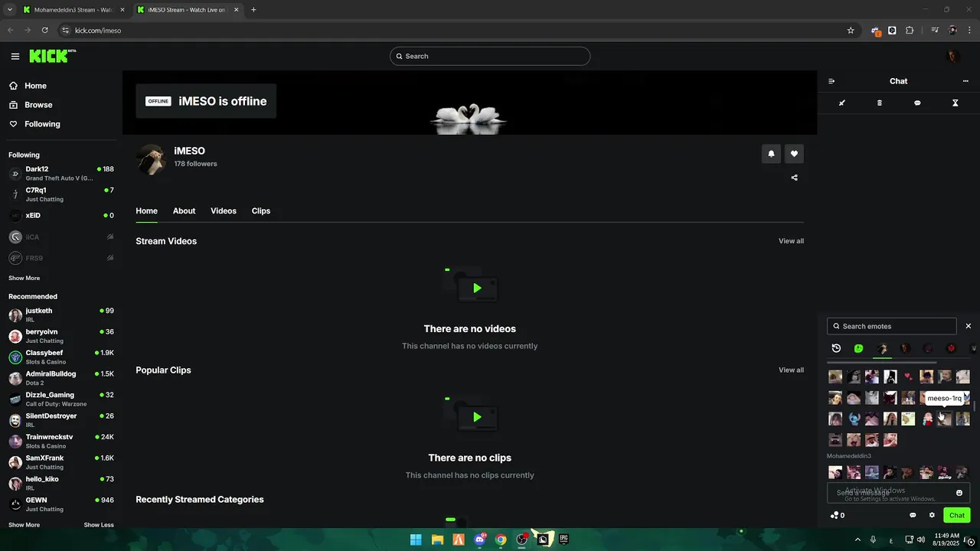The height and width of the screenshot is (551, 980).
Task: Switch to the About tab
Action: coord(184,211)
